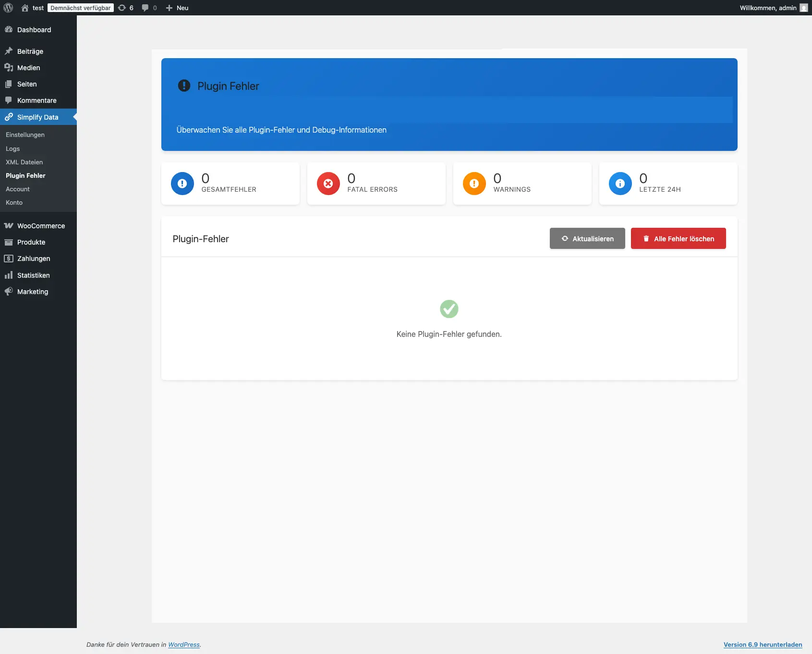Click the WordPress logo icon
Image resolution: width=812 pixels, height=654 pixels.
coord(8,8)
